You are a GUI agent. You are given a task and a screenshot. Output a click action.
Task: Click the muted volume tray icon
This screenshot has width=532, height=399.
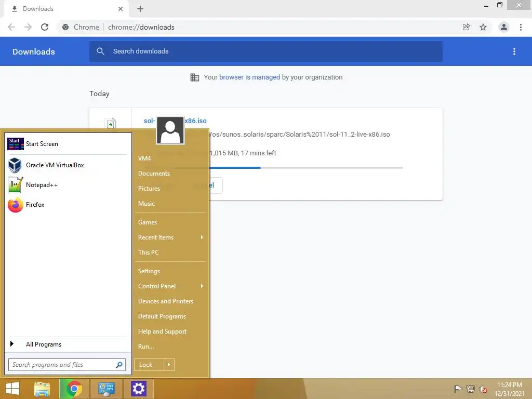click(483, 389)
